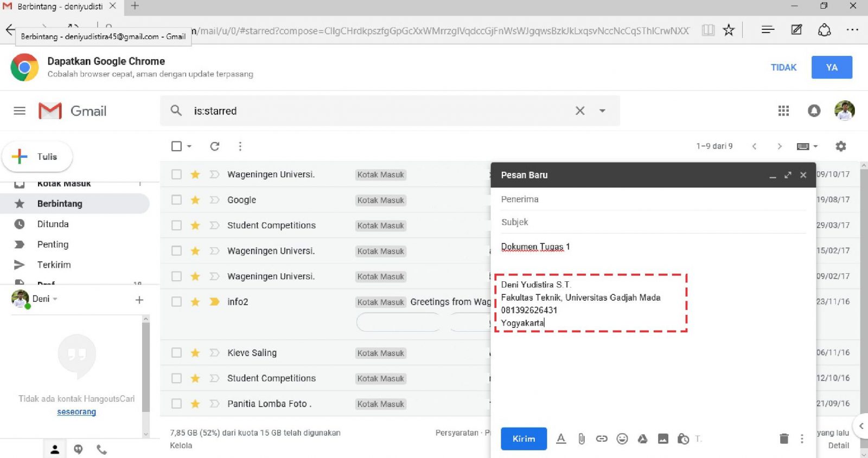Click the attach files paperclip icon
868x458 pixels.
[x=581, y=439]
